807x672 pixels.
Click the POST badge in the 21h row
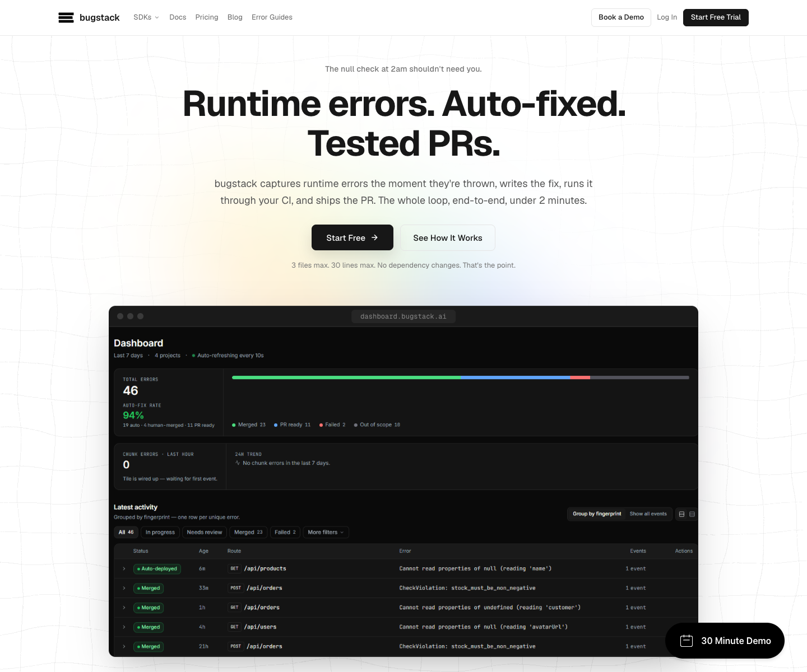pyautogui.click(x=236, y=647)
